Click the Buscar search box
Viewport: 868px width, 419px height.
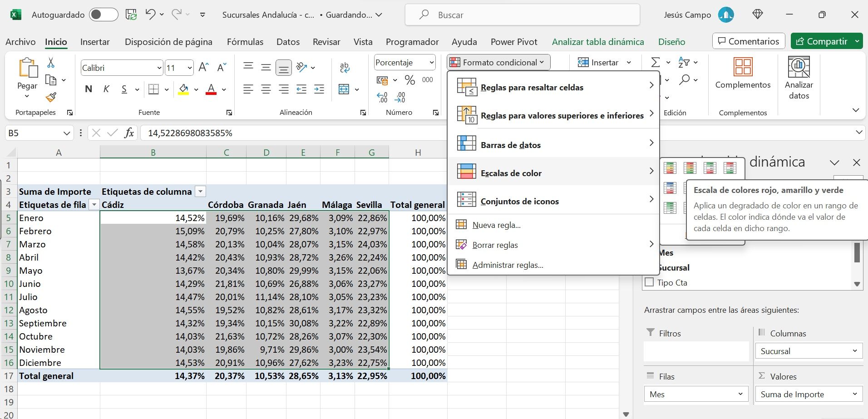tap(522, 15)
